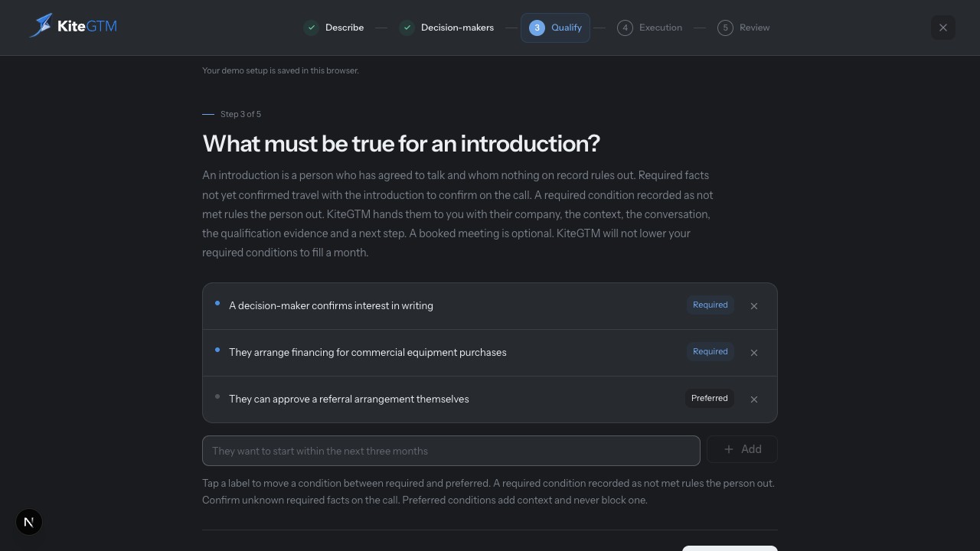The image size is (980, 551).
Task: Click the number 4 circle of Execution
Action: pyautogui.click(x=626, y=28)
